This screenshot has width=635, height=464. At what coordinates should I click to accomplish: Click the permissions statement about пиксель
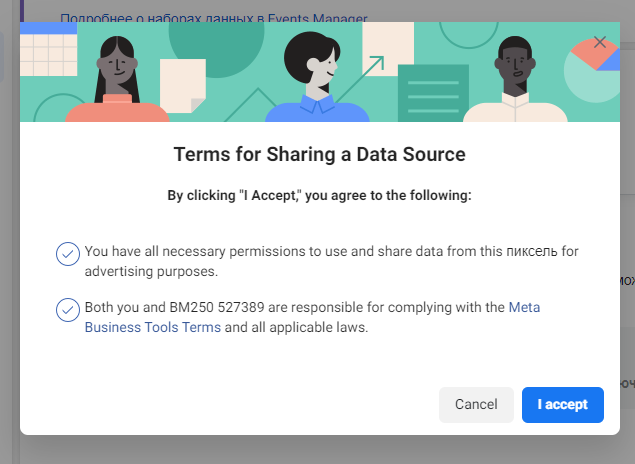coord(330,261)
